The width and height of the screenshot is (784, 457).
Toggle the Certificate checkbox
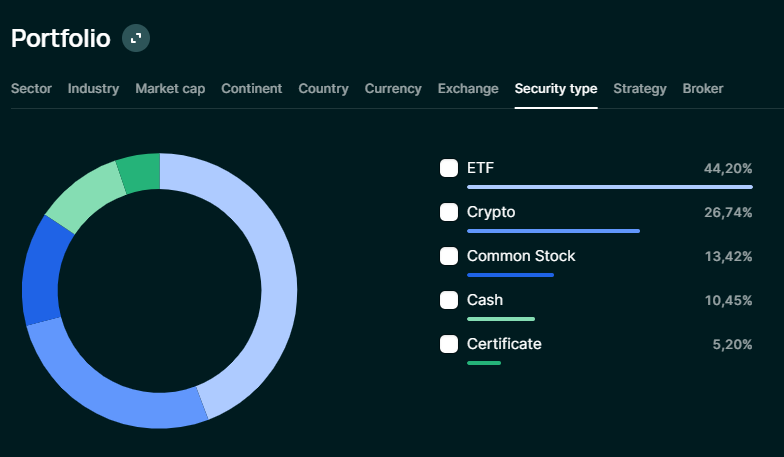[x=449, y=344]
